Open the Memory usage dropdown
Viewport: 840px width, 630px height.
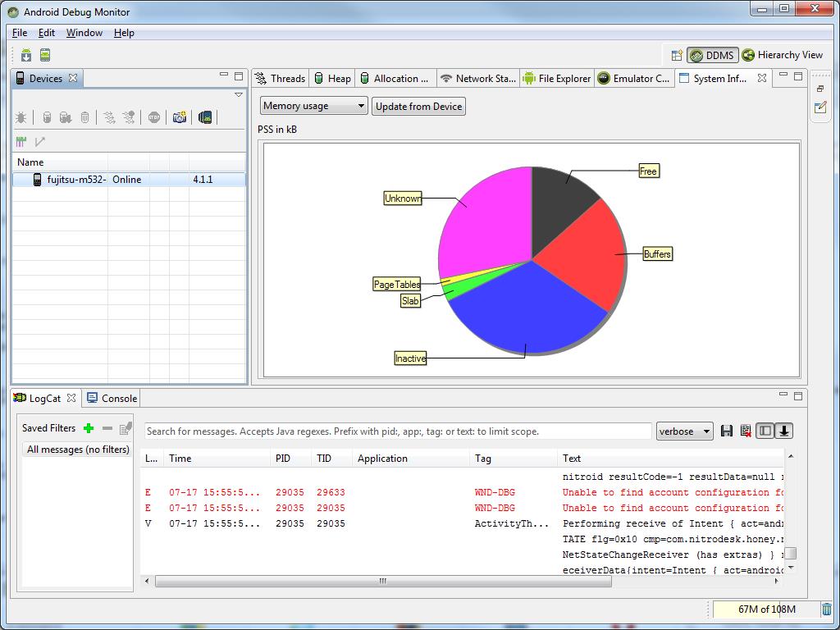click(x=314, y=106)
